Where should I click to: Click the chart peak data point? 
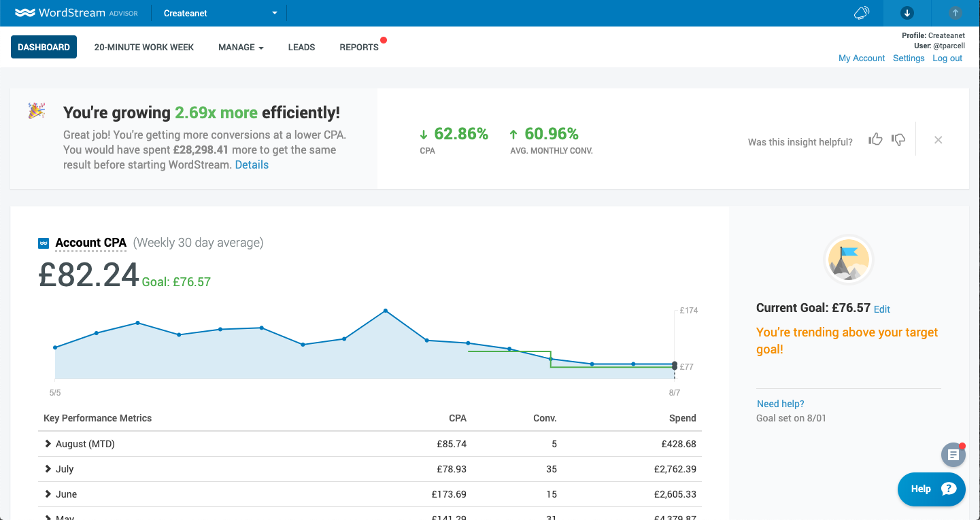pos(386,311)
